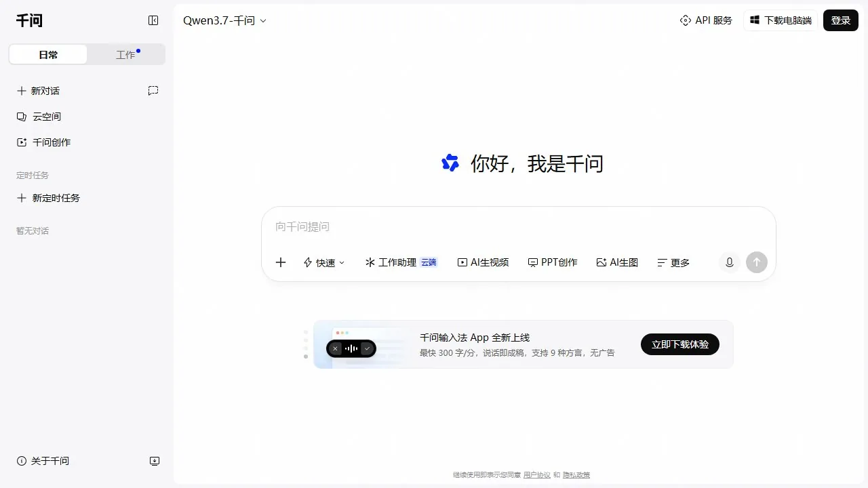The image size is (868, 488).
Task: Open 云空间 in the sidebar
Action: [x=39, y=117]
